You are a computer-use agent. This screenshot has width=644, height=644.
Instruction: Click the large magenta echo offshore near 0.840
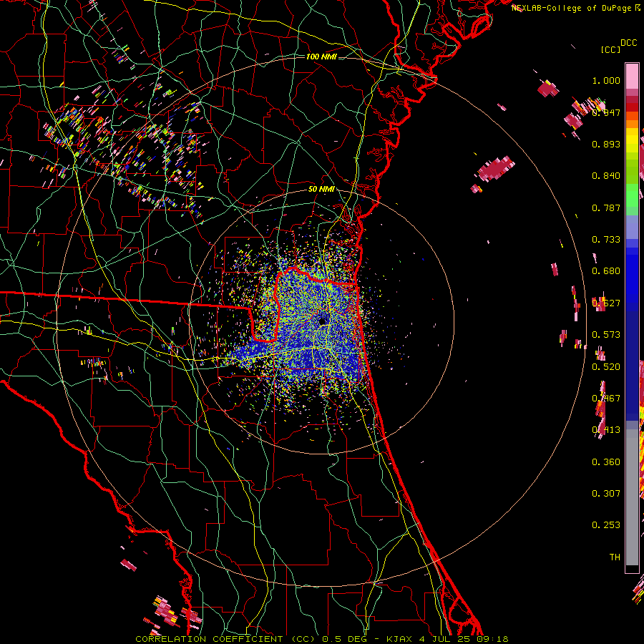coord(496,168)
